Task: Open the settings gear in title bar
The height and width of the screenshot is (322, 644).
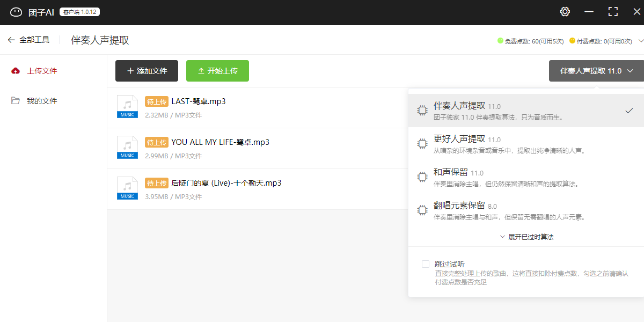Action: point(565,12)
